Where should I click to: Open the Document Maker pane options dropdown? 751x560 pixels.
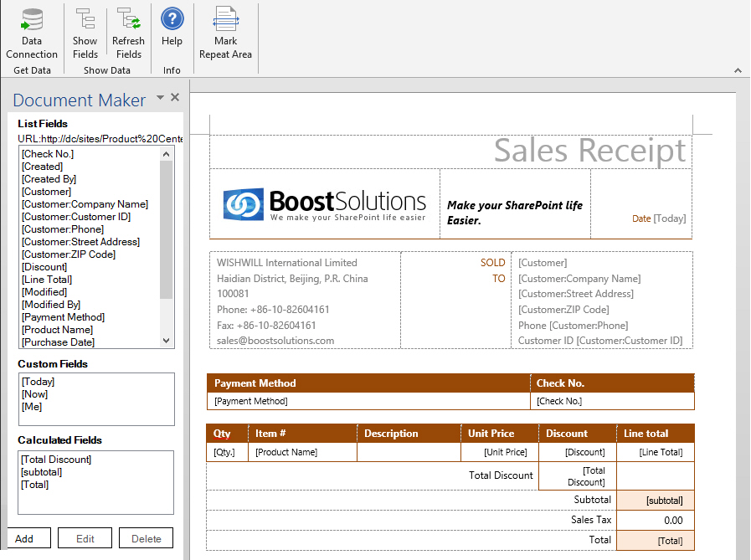(x=161, y=98)
